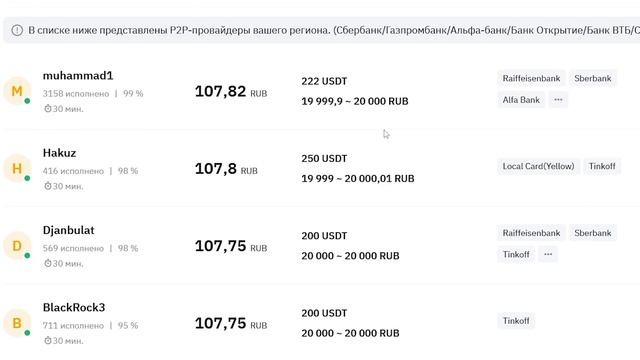640x360 pixels.
Task: Click Hakuz's yellow H avatar
Action: tap(17, 168)
